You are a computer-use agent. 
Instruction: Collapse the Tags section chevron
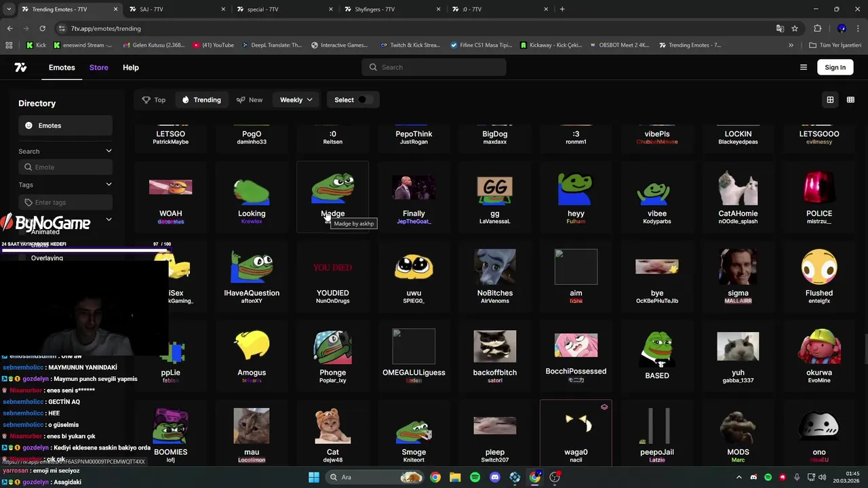pos(108,184)
